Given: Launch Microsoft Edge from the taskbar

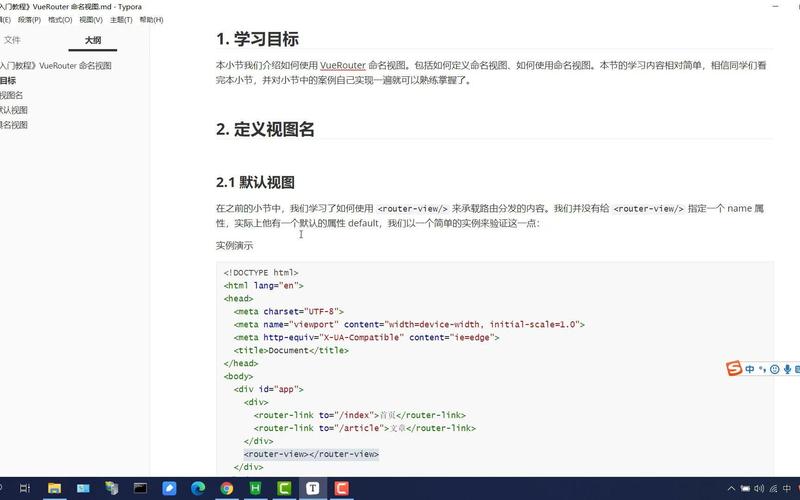Looking at the screenshot, I should [198, 488].
